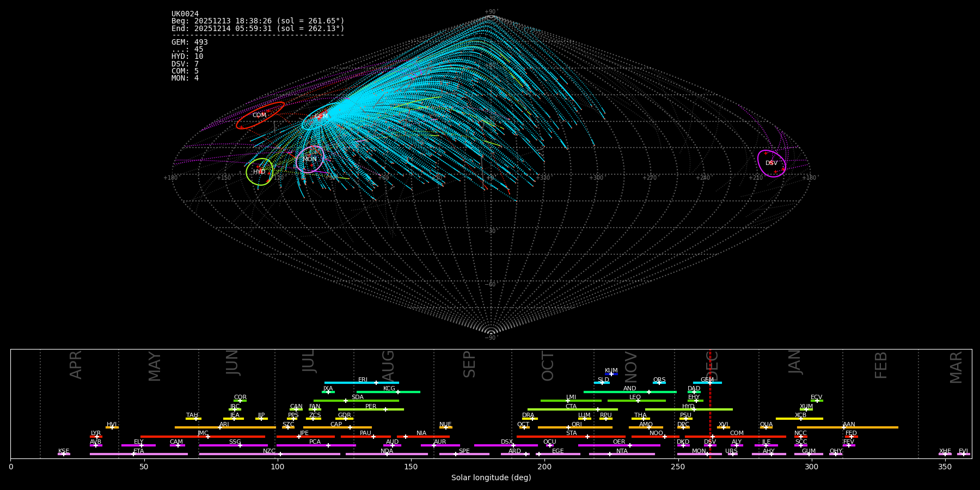Click the AUG month label
This screenshot has height=490, width=980.
(388, 365)
